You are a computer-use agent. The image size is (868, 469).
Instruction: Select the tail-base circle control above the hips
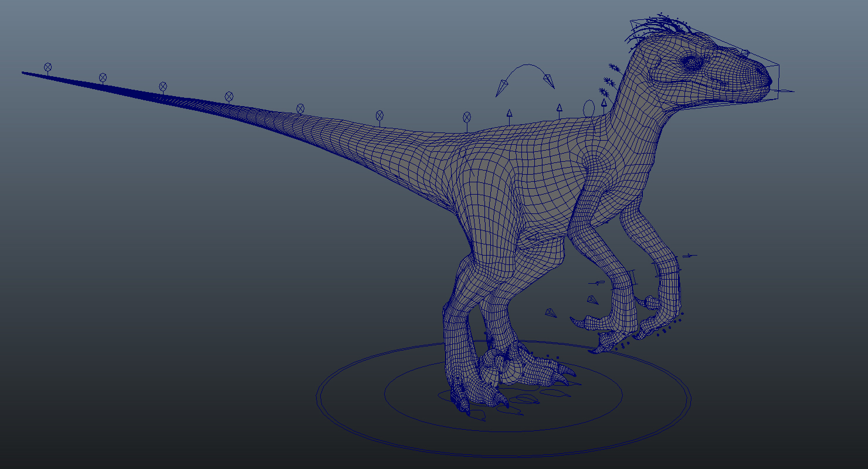pos(467,118)
